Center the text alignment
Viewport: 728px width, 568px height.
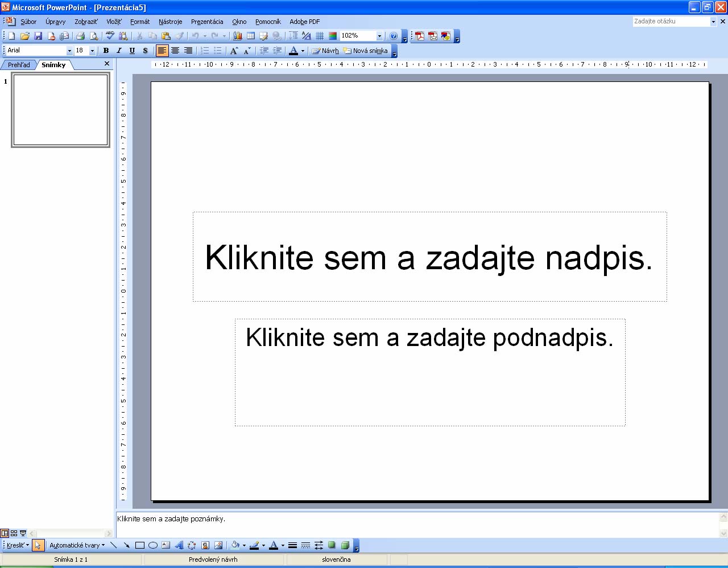175,51
